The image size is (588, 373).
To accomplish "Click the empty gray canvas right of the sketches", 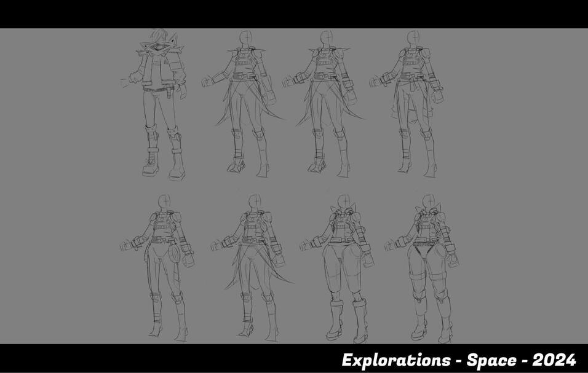I will [x=523, y=184].
